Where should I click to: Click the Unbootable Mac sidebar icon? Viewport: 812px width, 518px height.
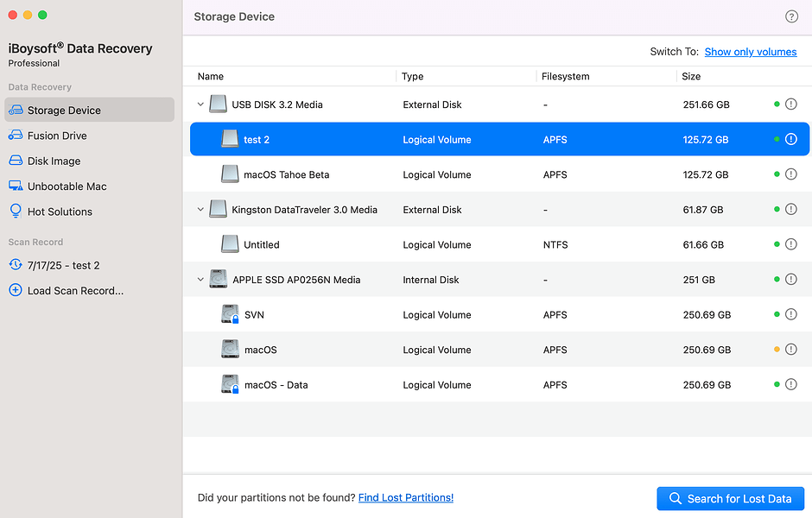tap(16, 186)
